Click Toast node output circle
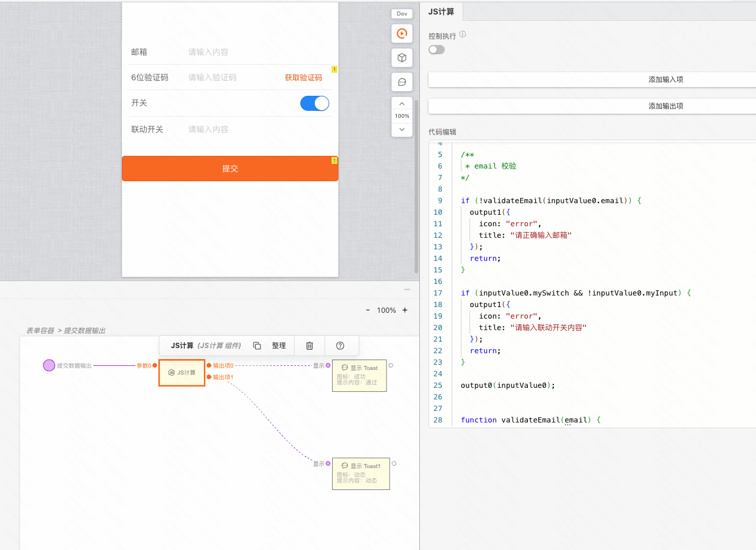The height and width of the screenshot is (550, 756). click(x=391, y=365)
